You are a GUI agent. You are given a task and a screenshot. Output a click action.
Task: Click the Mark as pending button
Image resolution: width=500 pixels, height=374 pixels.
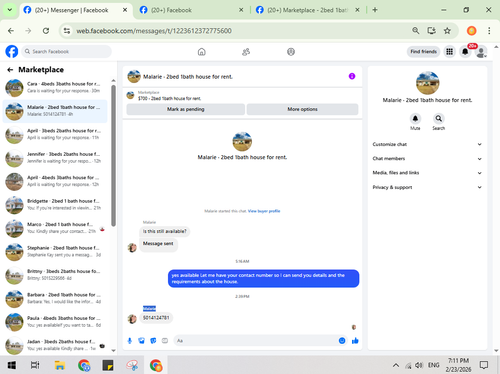coord(186,109)
